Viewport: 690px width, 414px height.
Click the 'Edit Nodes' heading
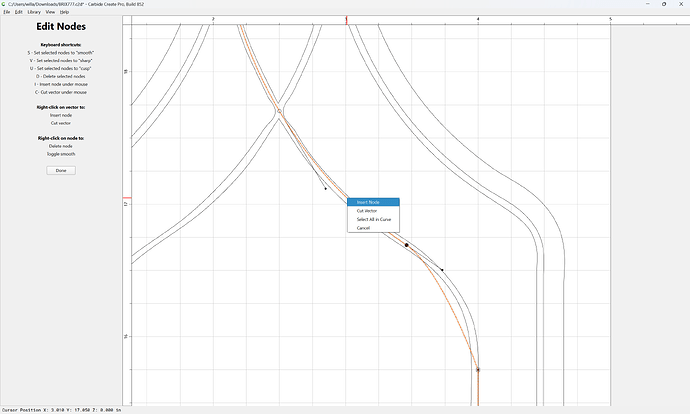(x=61, y=26)
